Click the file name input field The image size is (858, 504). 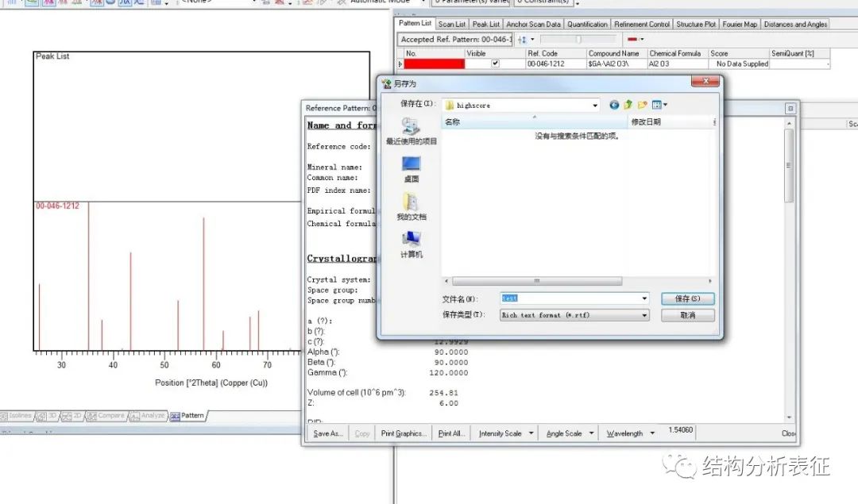[x=570, y=298]
